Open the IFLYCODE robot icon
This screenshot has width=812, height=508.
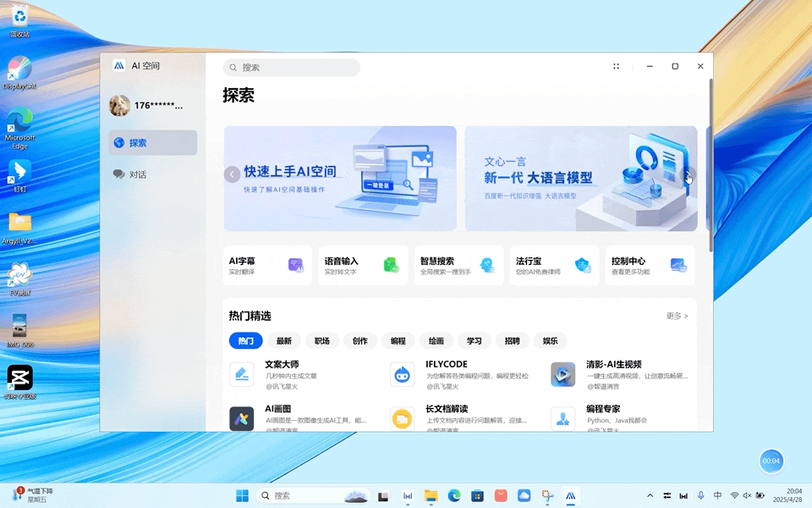[402, 374]
